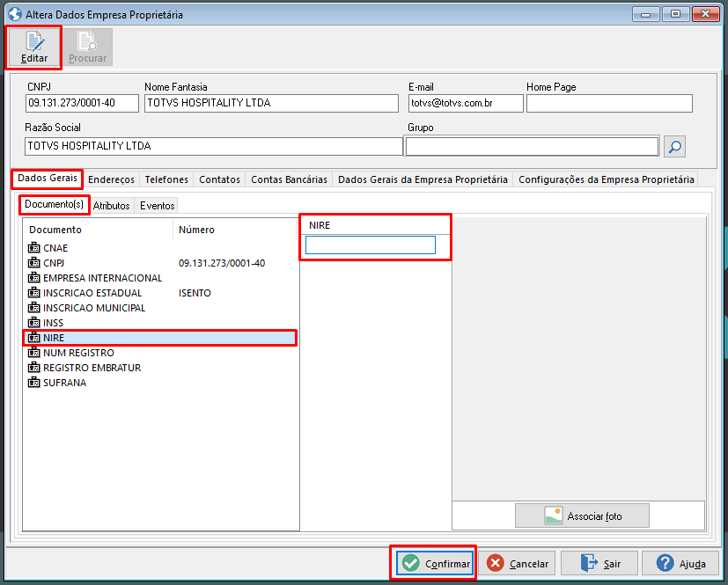Close the dialog with the X button
Viewport: 728px width, 585px height.
coord(706,14)
